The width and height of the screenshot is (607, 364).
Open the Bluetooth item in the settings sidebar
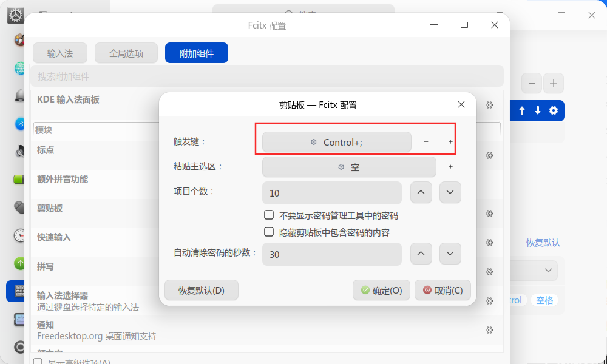(19, 124)
